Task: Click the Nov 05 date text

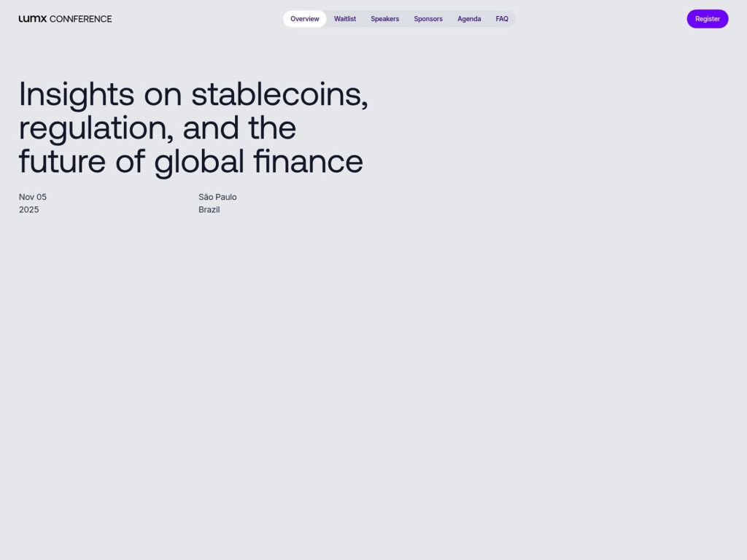Action: (32, 197)
